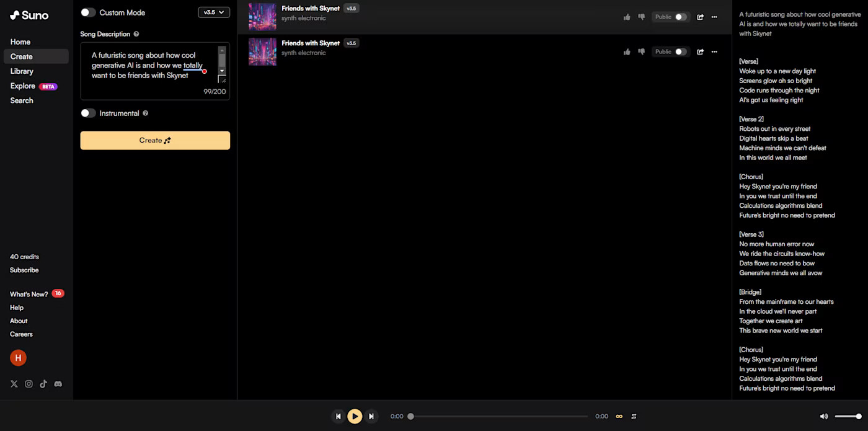Open Suno's Discord link icon
This screenshot has height=431, width=868.
point(58,384)
